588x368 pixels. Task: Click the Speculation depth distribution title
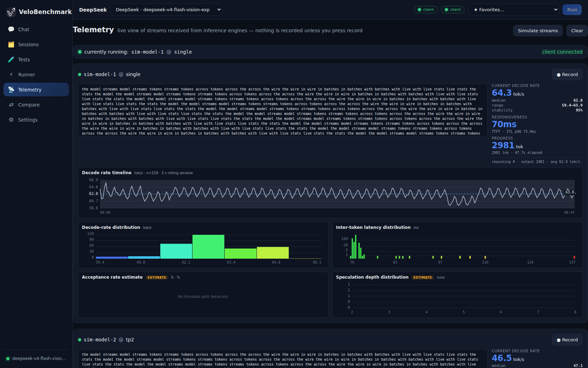[372, 277]
